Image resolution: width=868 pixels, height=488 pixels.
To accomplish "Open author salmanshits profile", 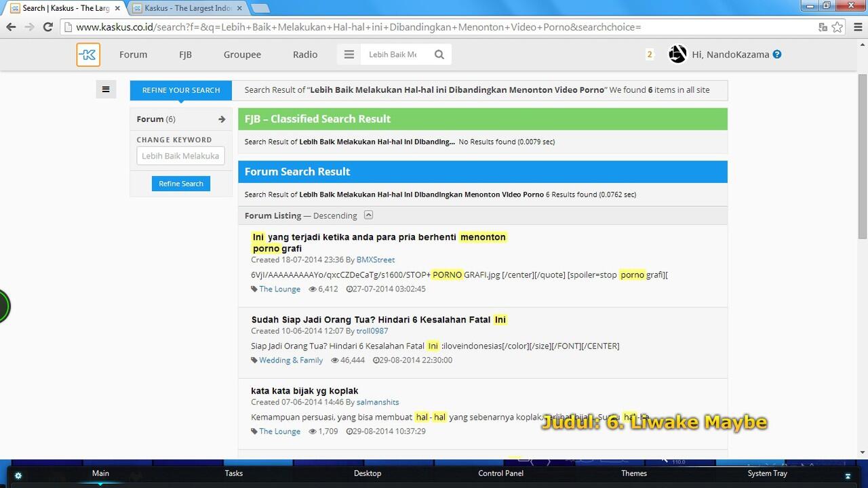I will [x=378, y=402].
